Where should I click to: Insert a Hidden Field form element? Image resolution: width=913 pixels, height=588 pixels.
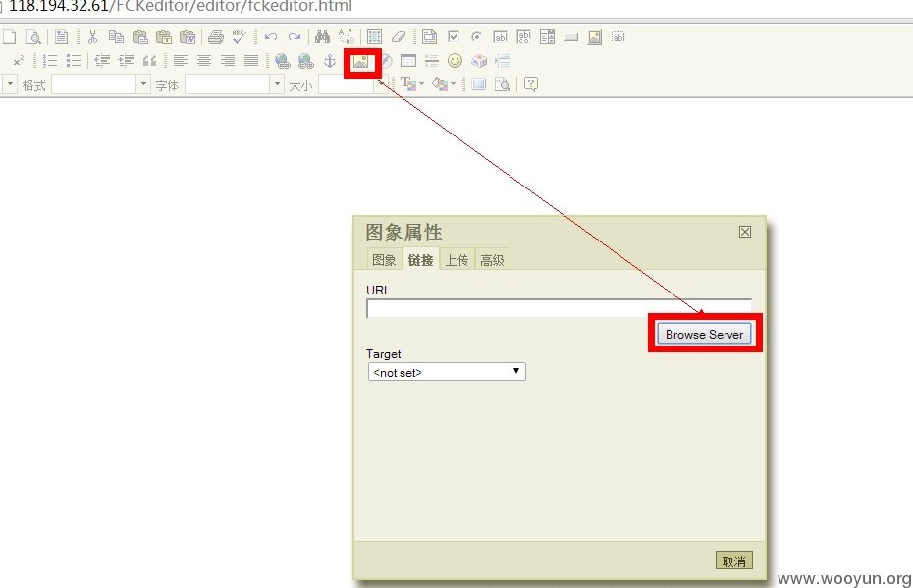click(x=618, y=37)
